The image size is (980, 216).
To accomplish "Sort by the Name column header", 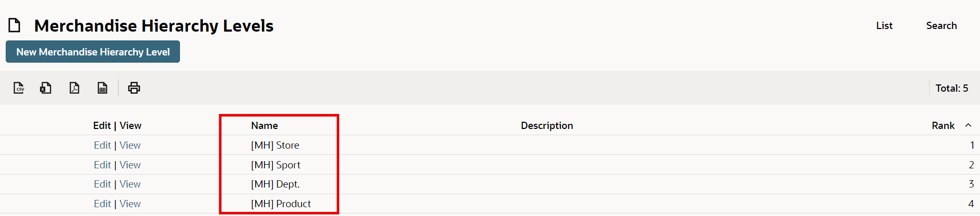I will [x=265, y=125].
